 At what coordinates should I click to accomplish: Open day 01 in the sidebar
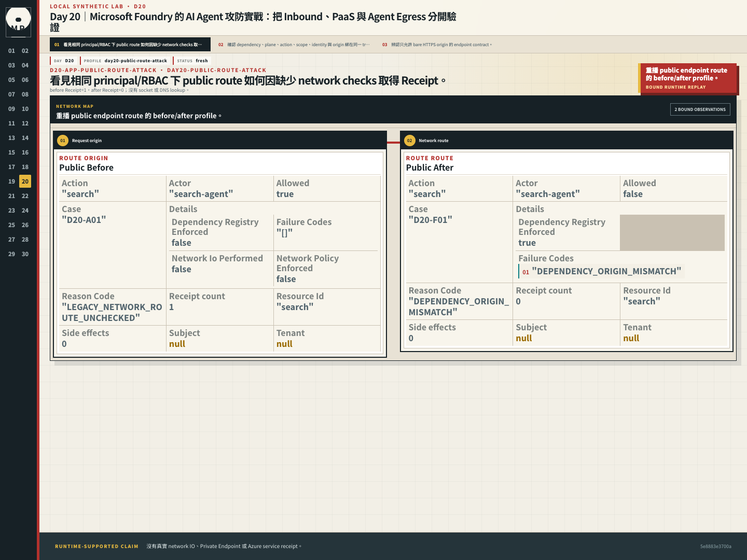pyautogui.click(x=11, y=51)
